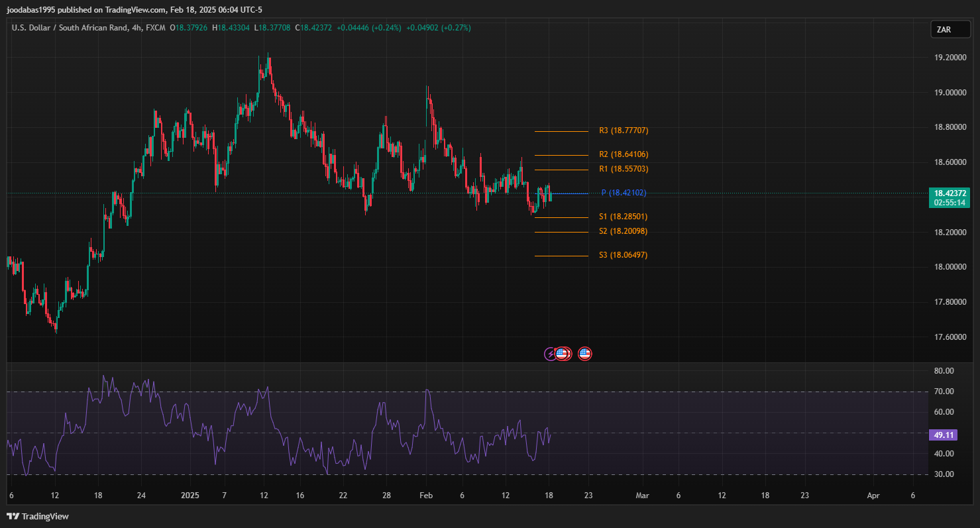Select the S3 (18.06497) support label
The height and width of the screenshot is (528, 980).
623,255
